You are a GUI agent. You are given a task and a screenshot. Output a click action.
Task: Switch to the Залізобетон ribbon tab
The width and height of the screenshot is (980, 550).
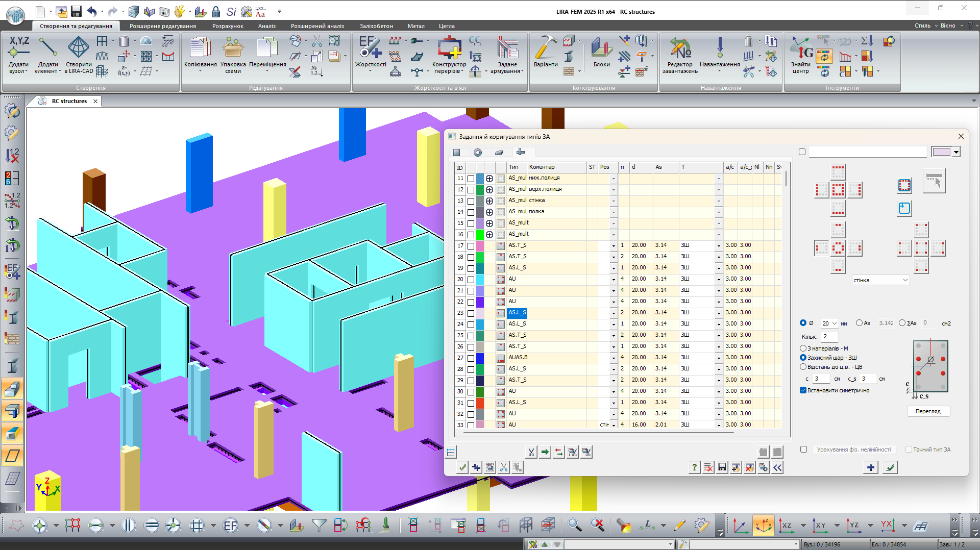click(x=376, y=26)
